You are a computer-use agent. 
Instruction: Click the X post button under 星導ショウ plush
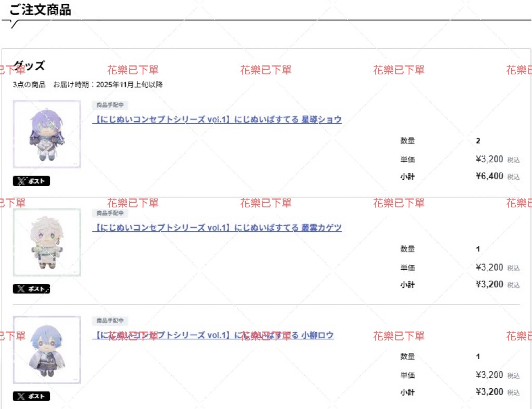point(31,181)
